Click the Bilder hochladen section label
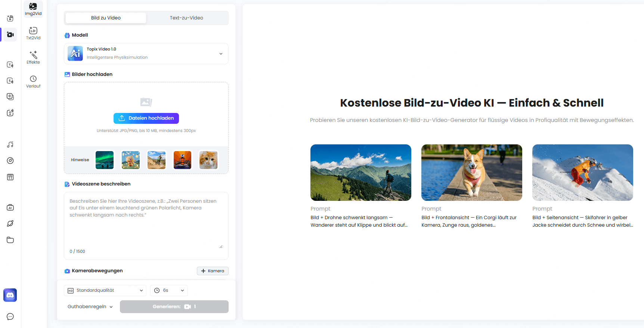The image size is (644, 328). [92, 74]
